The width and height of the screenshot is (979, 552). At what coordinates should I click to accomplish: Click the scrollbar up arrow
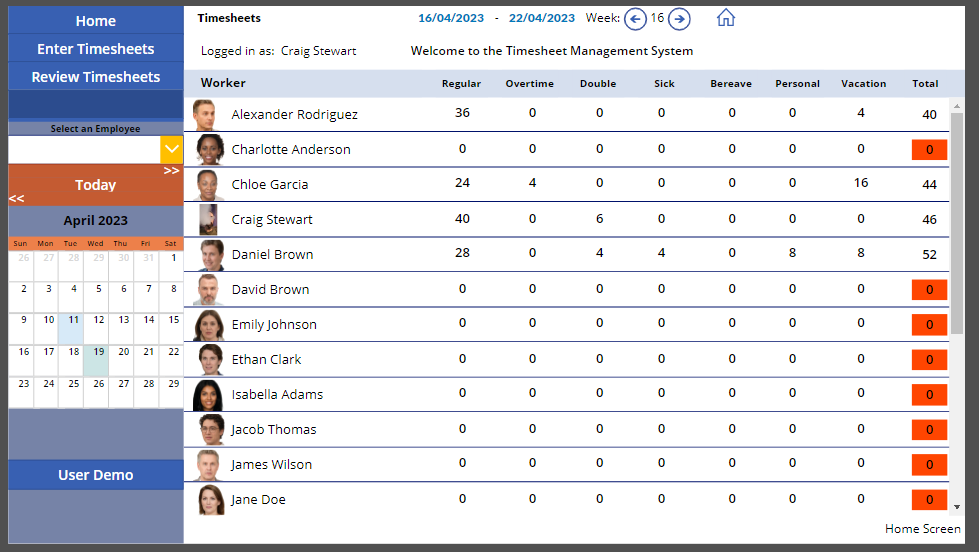tap(957, 107)
